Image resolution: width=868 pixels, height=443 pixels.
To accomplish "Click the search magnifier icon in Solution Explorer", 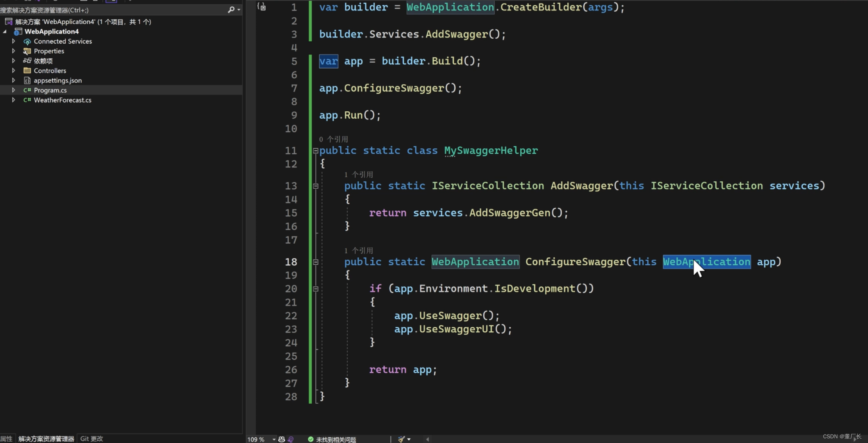I will 231,10.
